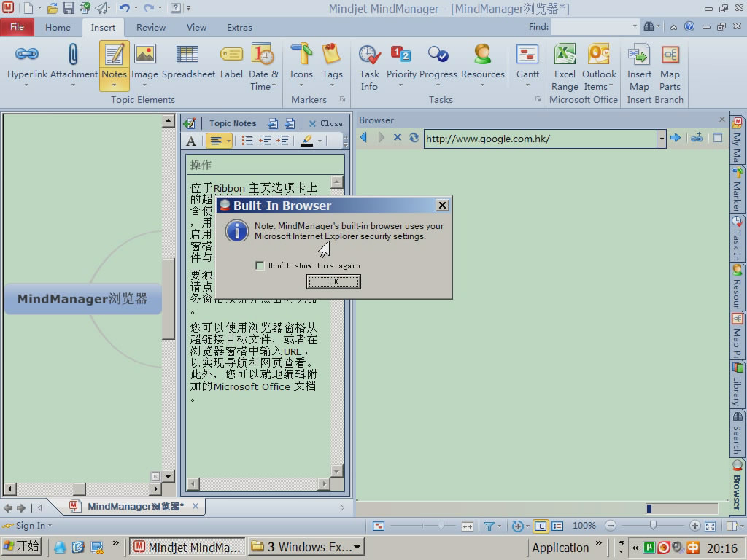The width and height of the screenshot is (747, 560).
Task: Click OK in the Built-In Browser dialog
Action: tap(333, 282)
